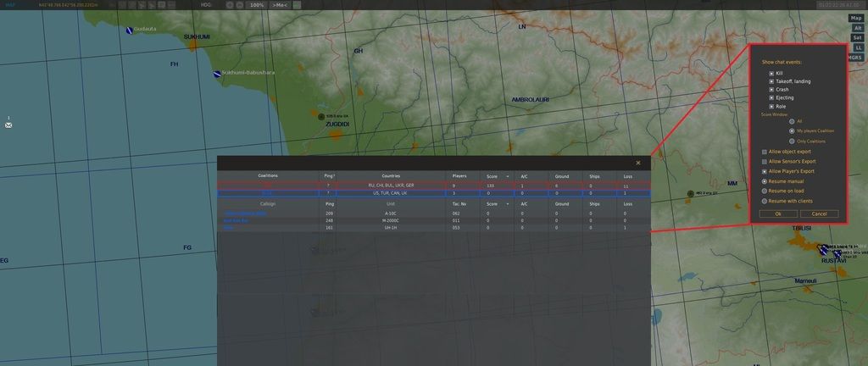Image resolution: width=868 pixels, height=366 pixels.
Task: Open the message envelope icon
Action: pyautogui.click(x=8, y=125)
